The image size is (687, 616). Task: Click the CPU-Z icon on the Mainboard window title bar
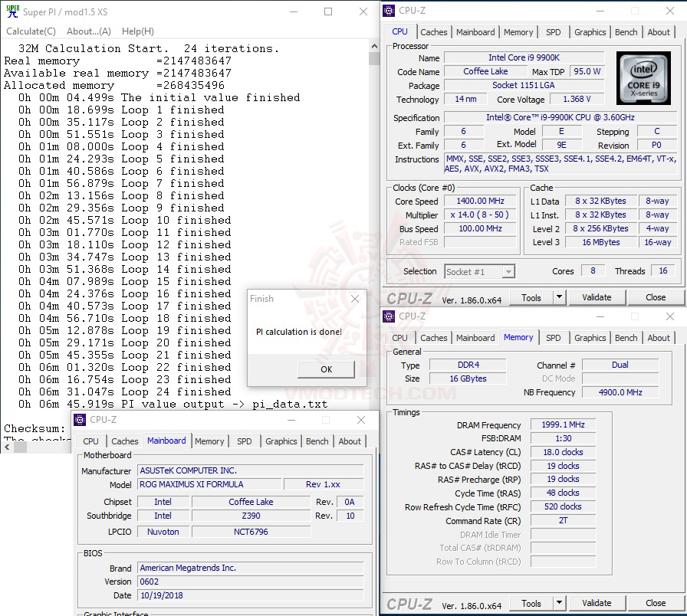pos(79,420)
